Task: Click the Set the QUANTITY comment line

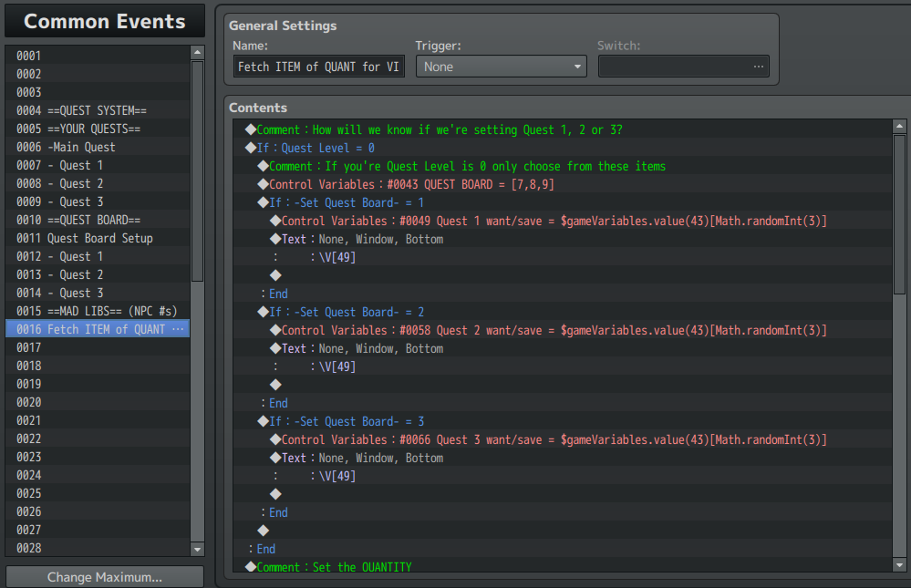Action: click(334, 567)
